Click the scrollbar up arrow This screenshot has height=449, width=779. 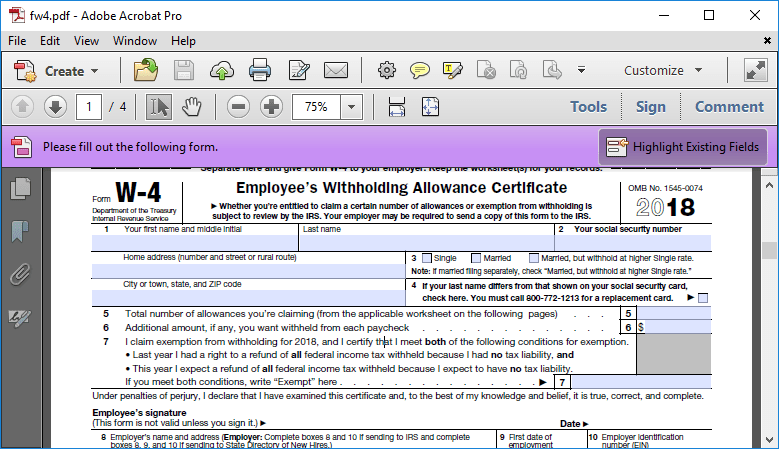[x=770, y=185]
